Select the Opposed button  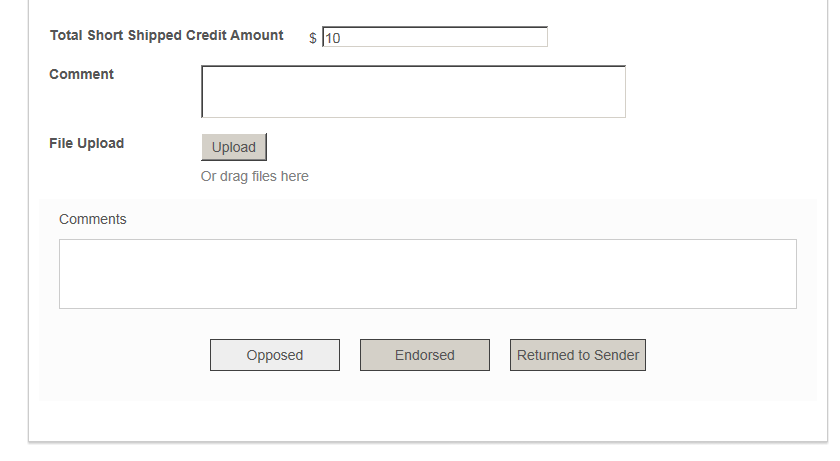275,355
